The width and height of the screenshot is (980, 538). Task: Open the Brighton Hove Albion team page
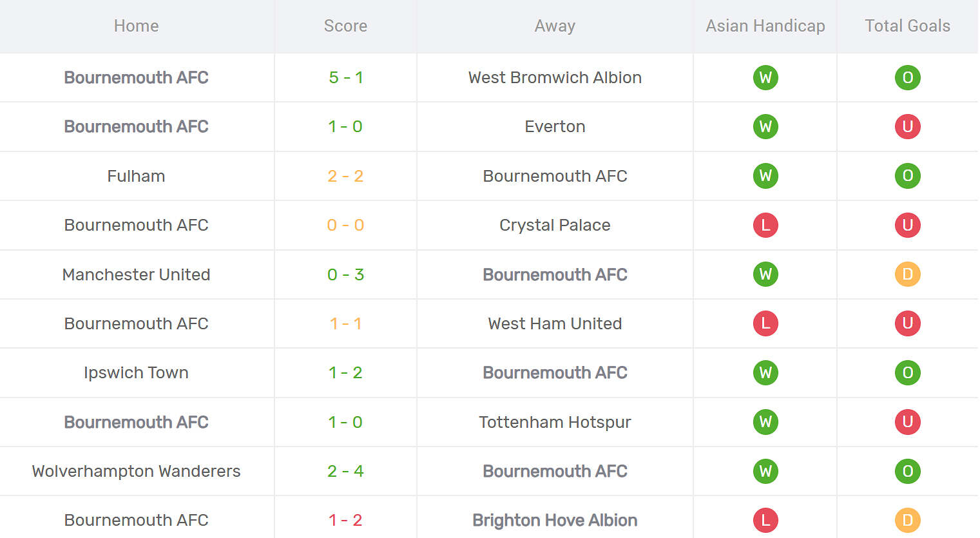tap(555, 520)
